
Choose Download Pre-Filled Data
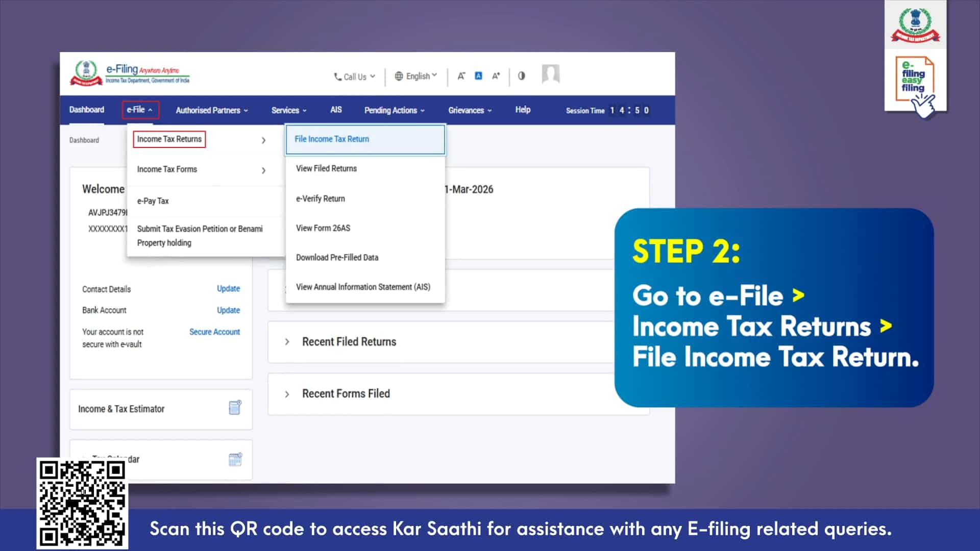point(337,258)
